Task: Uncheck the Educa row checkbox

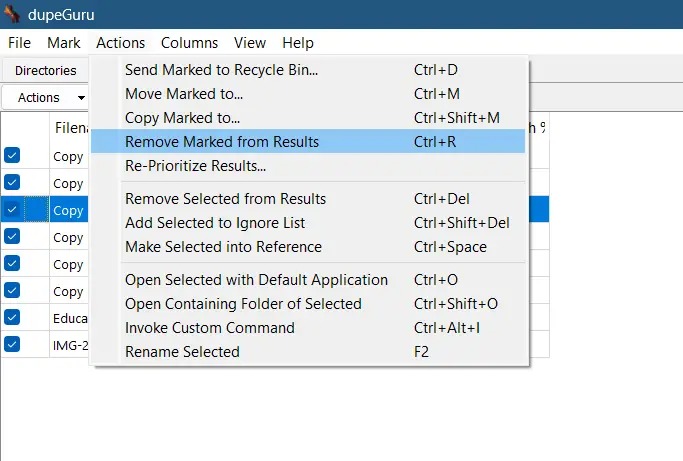Action: coord(12,317)
